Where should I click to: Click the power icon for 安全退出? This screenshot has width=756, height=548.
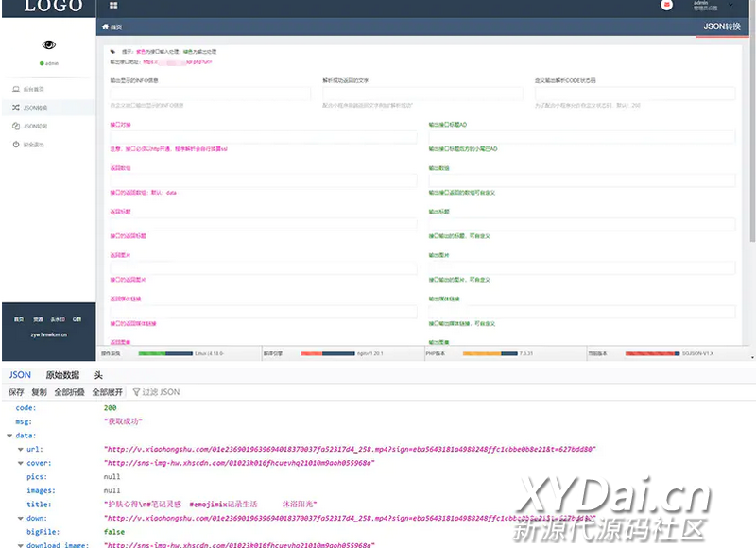tap(16, 145)
